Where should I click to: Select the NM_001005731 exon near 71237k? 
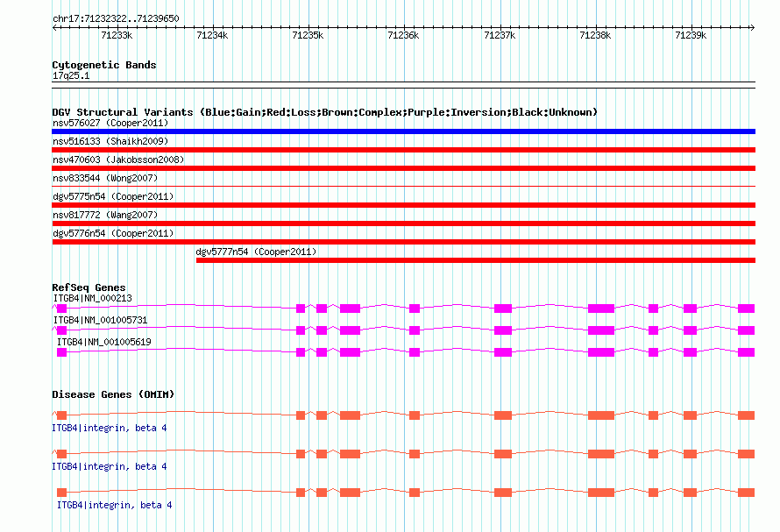click(503, 330)
